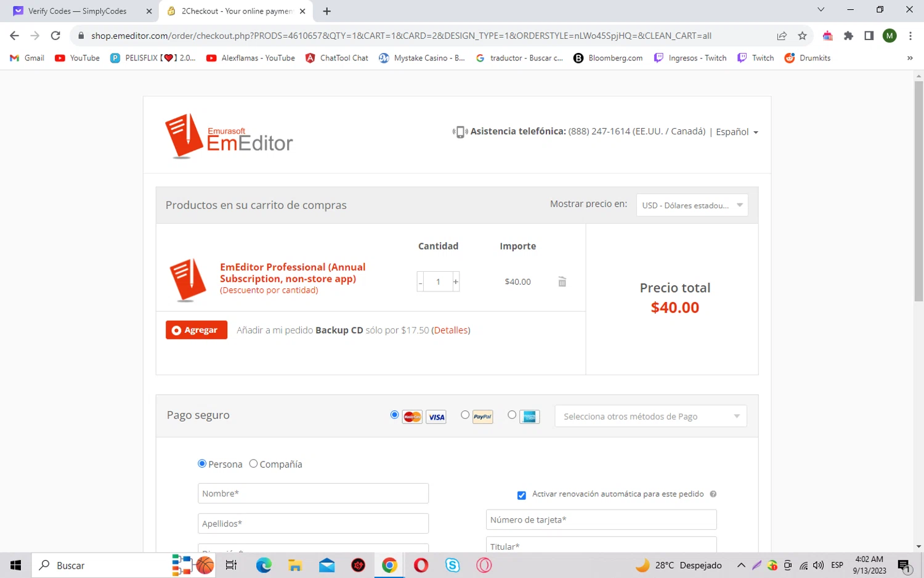The image size is (924, 578).
Task: Click the Número de tarjeta field
Action: [601, 520]
